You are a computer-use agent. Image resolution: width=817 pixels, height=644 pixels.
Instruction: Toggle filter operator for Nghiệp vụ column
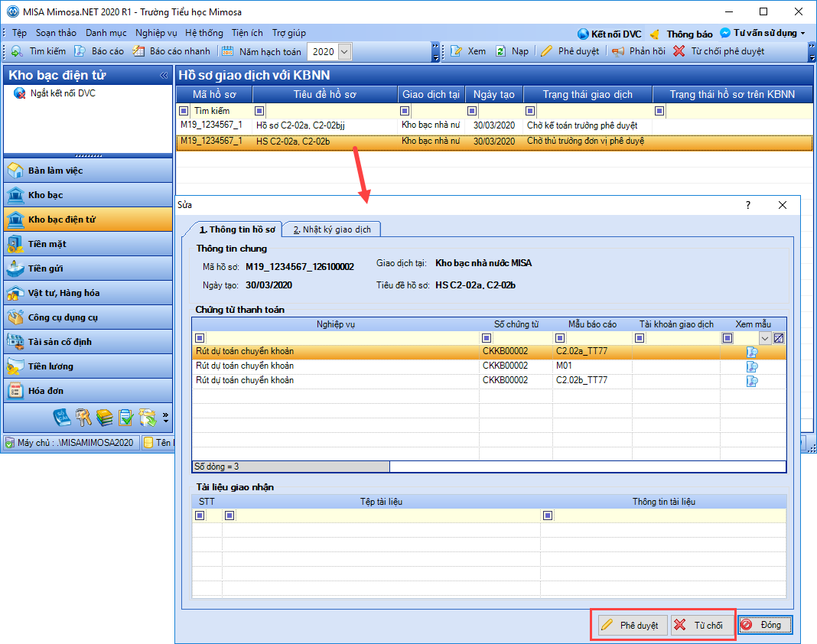point(200,338)
